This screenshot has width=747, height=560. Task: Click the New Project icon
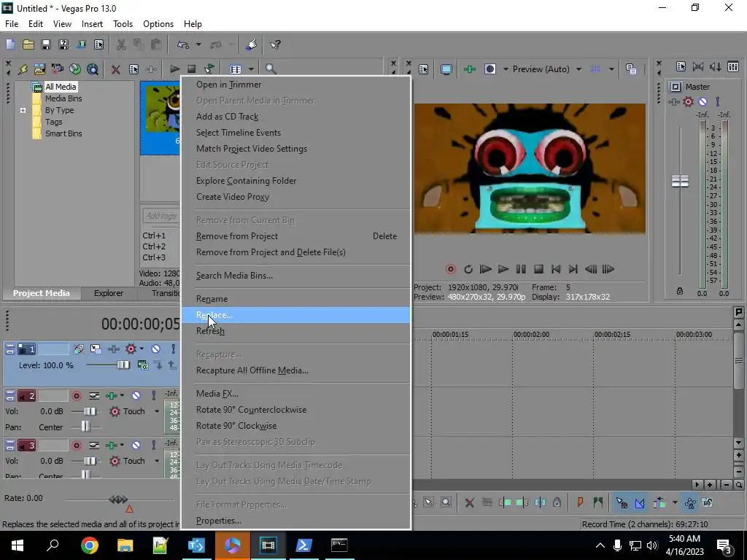(10, 44)
